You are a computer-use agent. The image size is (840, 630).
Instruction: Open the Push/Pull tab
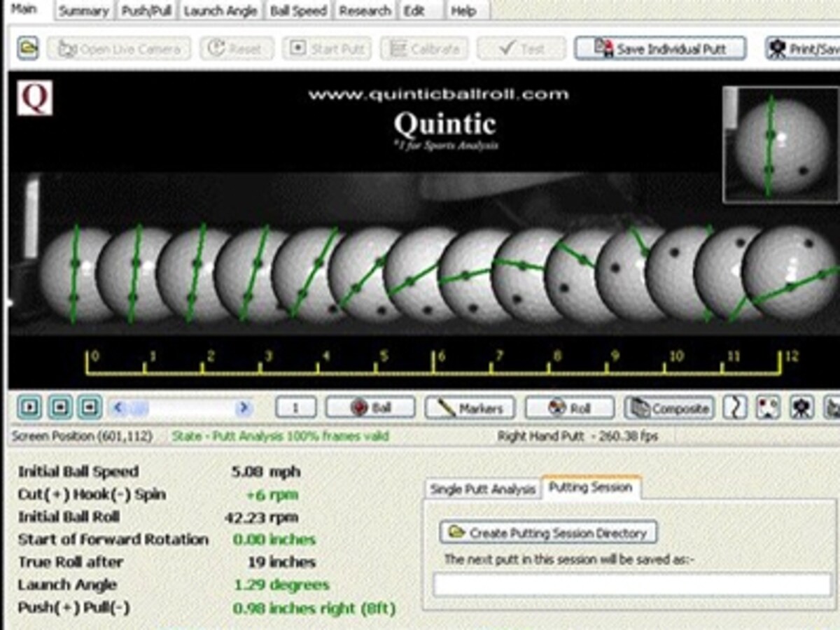(x=148, y=10)
